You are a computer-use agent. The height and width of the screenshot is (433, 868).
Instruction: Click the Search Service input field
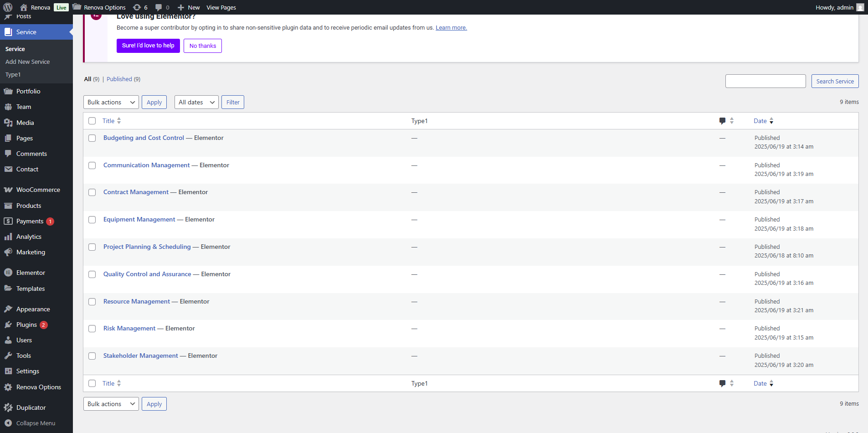pos(765,81)
